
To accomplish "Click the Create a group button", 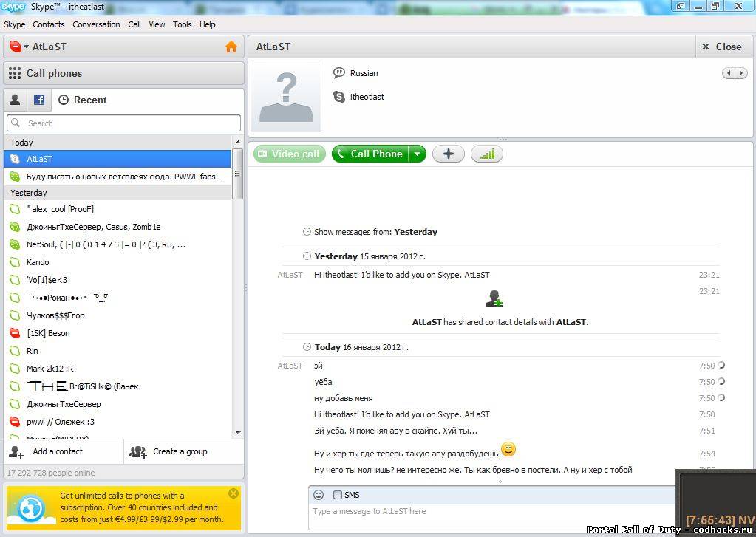I will point(184,451).
